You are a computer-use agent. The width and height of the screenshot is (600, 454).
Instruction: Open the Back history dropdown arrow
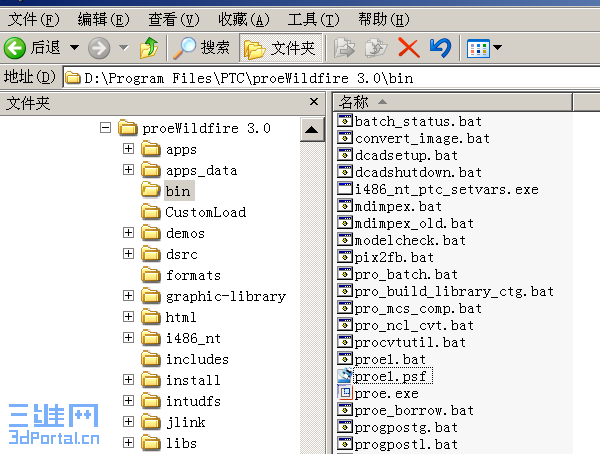tap(74, 47)
